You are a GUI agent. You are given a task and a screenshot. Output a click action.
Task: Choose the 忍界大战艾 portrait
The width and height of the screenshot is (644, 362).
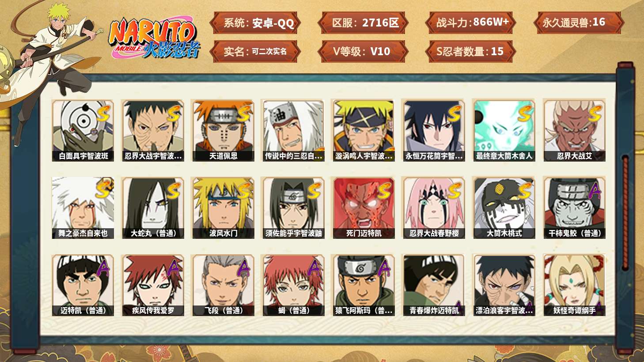point(574,130)
